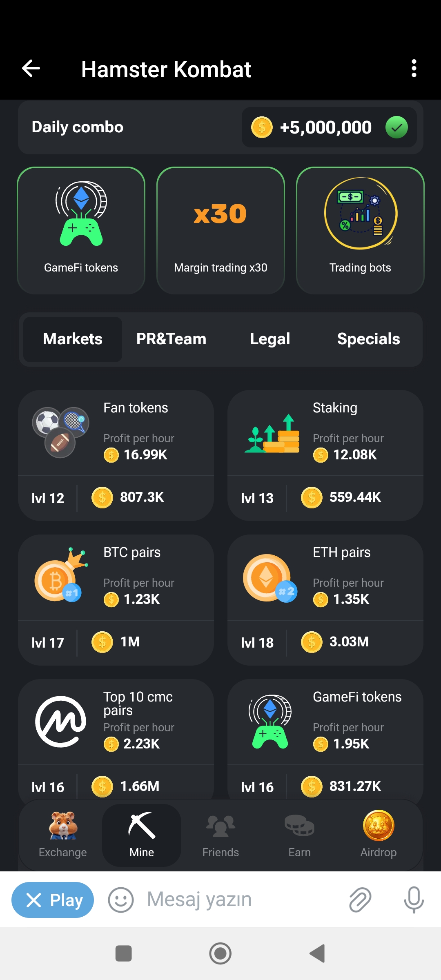Open the Trading bots combo card
This screenshot has height=980, width=441.
click(360, 231)
